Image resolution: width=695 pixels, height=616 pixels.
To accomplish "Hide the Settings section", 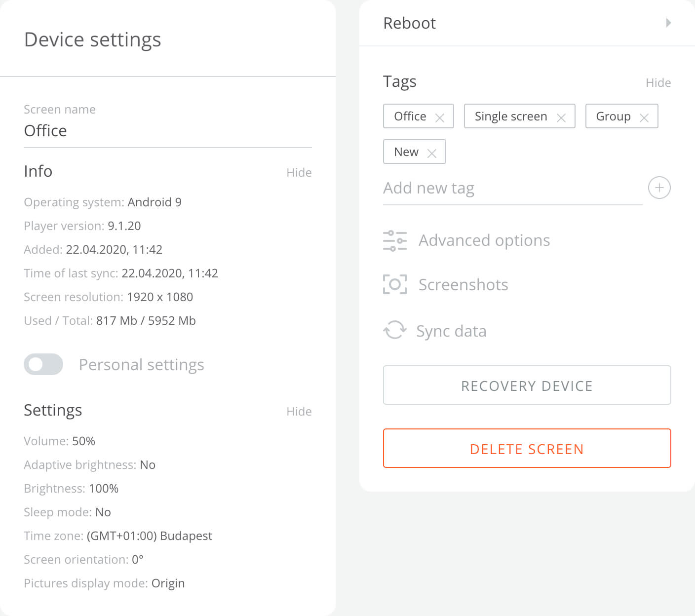I will click(299, 411).
